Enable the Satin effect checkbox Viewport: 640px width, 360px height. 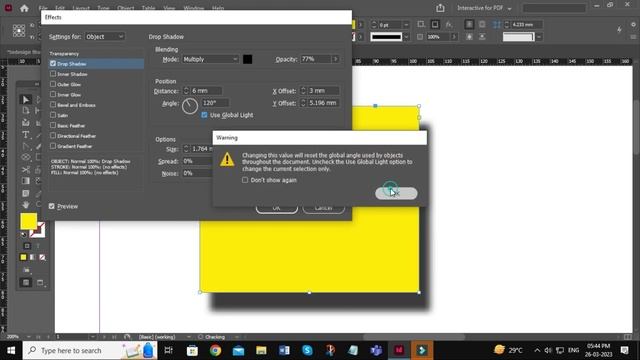pyautogui.click(x=53, y=115)
